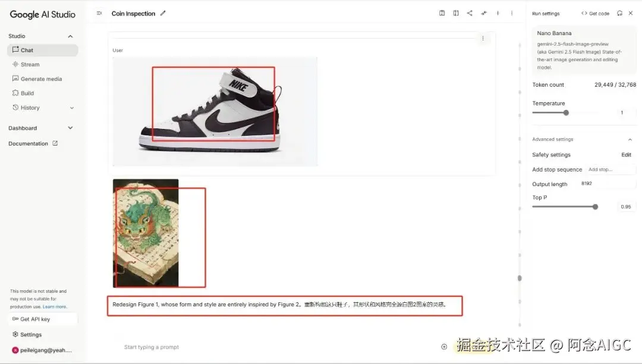
Task: Click the Get API key button
Action: click(43, 319)
